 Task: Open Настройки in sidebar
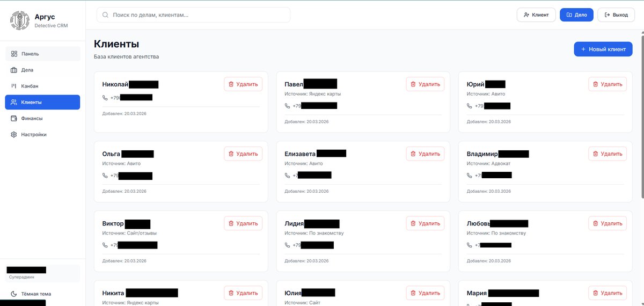pos(33,134)
